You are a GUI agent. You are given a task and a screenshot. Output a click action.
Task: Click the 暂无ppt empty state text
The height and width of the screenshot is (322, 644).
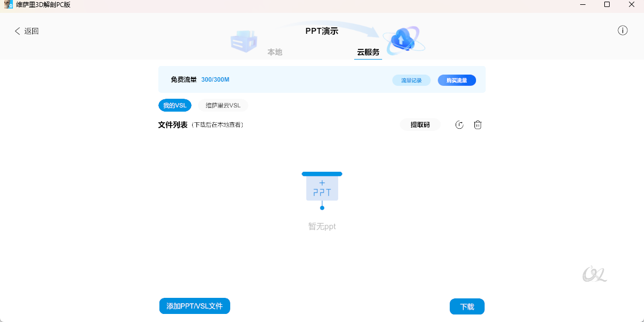coord(322,226)
